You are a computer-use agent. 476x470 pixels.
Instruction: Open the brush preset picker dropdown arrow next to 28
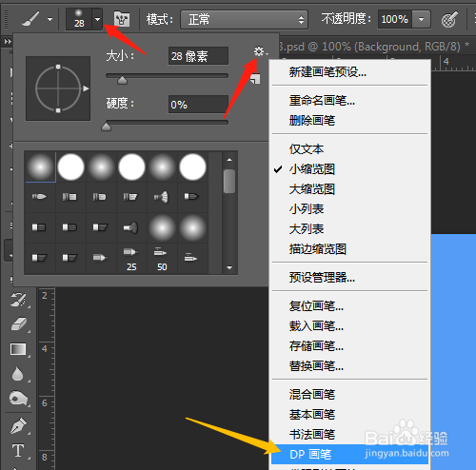click(x=97, y=19)
